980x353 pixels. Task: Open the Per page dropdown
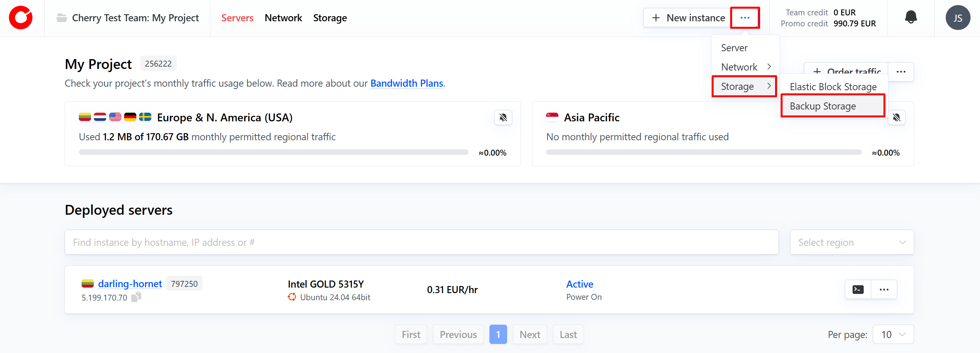pos(893,334)
